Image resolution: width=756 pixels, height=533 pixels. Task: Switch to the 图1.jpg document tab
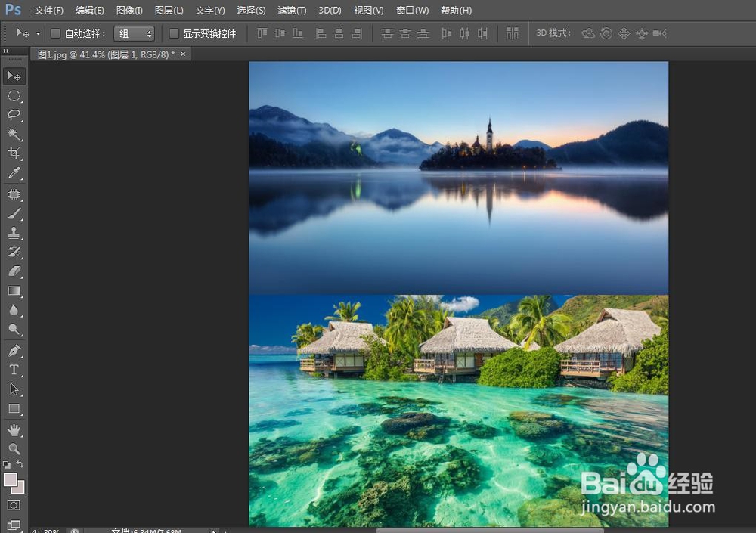106,54
